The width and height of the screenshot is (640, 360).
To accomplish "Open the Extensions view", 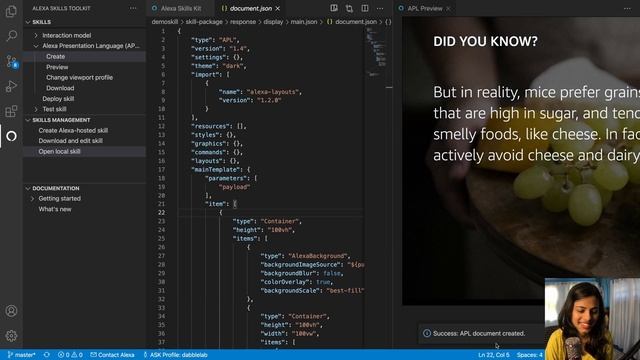I will click(11, 111).
